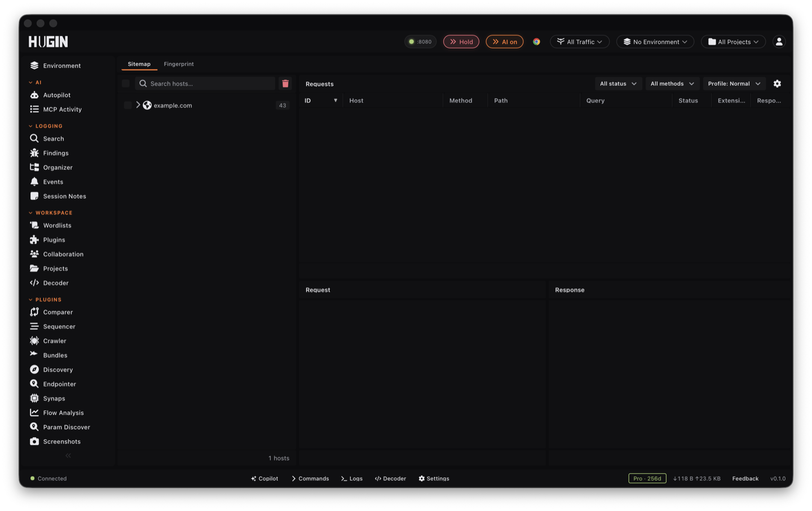Open MCP Activity list icon
This screenshot has width=812, height=511.
[x=34, y=109]
